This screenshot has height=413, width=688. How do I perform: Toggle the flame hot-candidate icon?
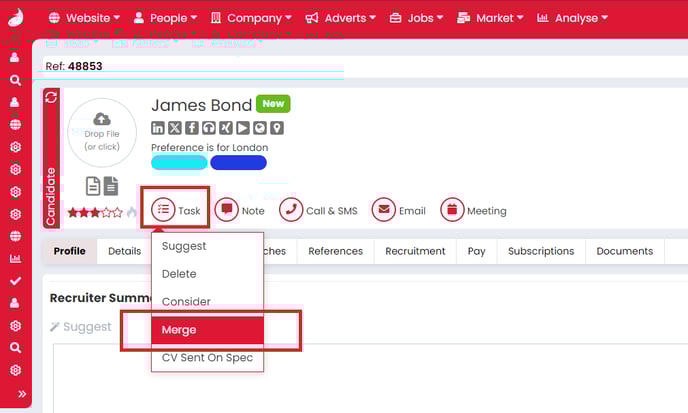pos(131,212)
